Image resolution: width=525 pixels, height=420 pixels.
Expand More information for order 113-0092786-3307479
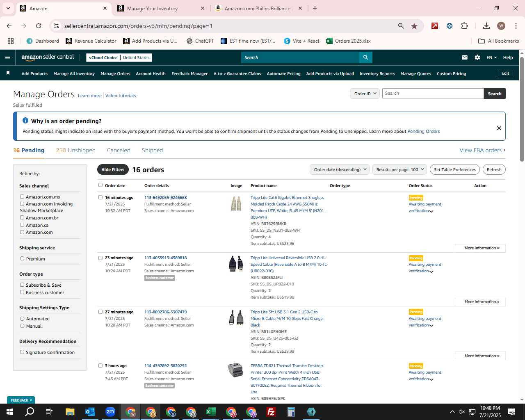click(480, 356)
